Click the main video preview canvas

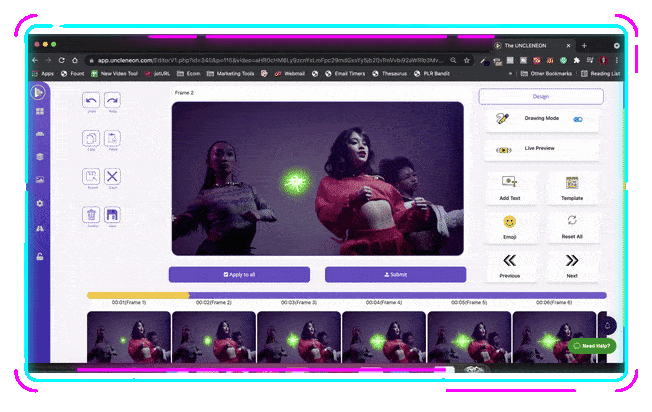(x=318, y=178)
